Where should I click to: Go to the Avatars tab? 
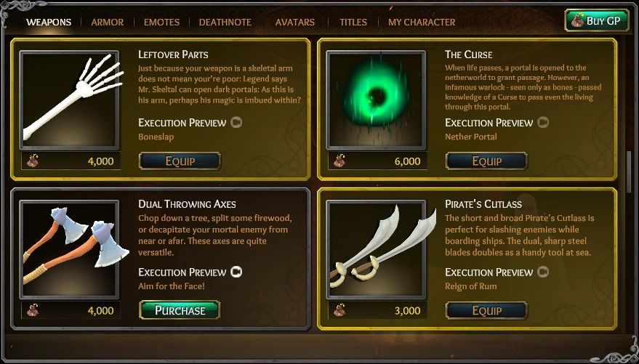coord(294,22)
